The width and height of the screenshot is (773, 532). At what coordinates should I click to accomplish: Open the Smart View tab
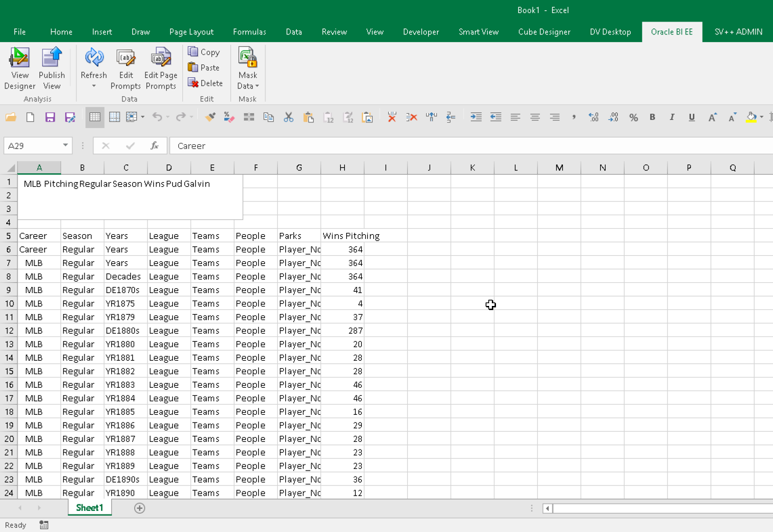[478, 32]
